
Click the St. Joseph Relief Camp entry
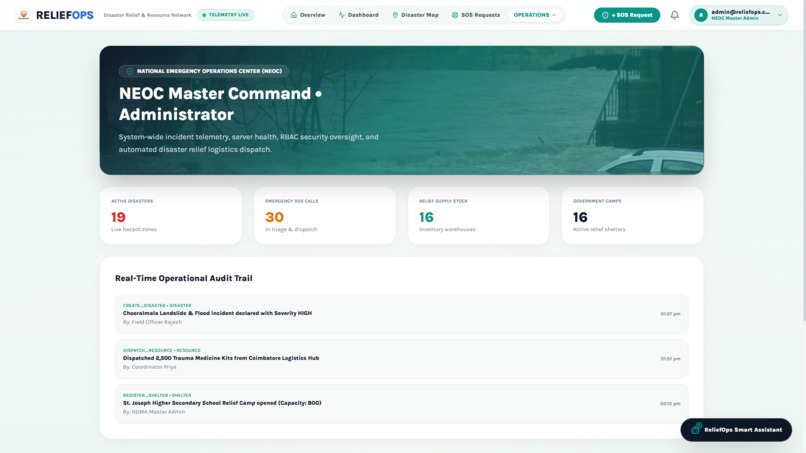click(x=401, y=403)
